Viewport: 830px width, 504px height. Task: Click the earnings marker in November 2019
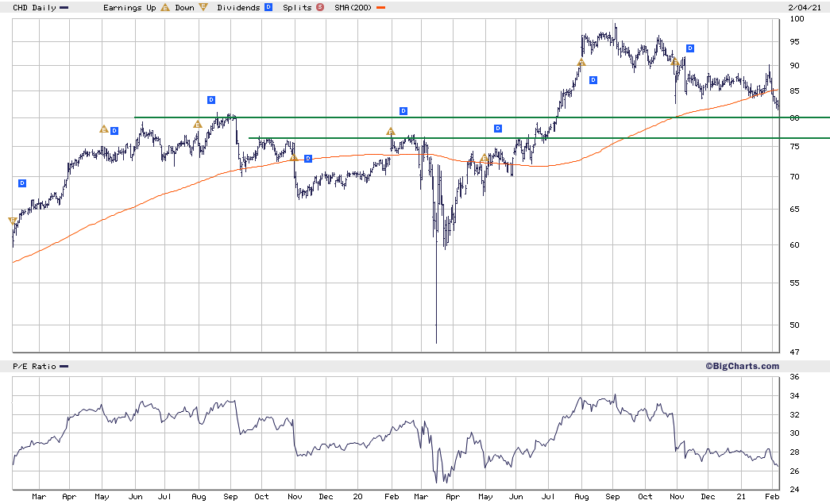tap(294, 157)
